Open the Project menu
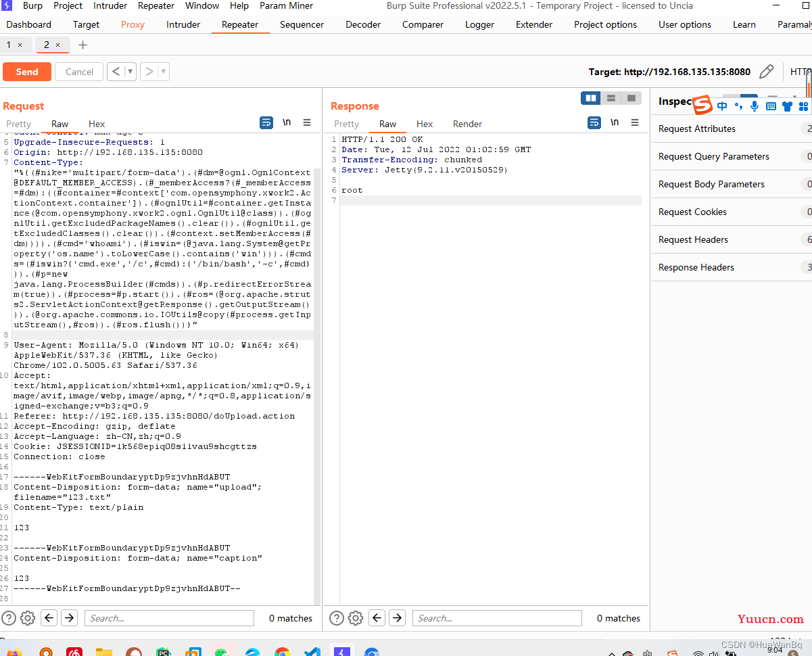Image resolution: width=812 pixels, height=656 pixels. [68, 5]
